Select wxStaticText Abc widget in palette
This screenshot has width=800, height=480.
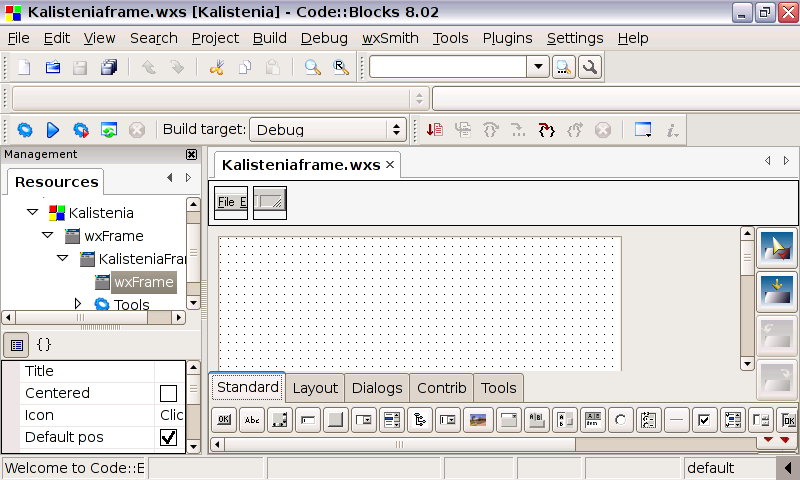click(252, 420)
